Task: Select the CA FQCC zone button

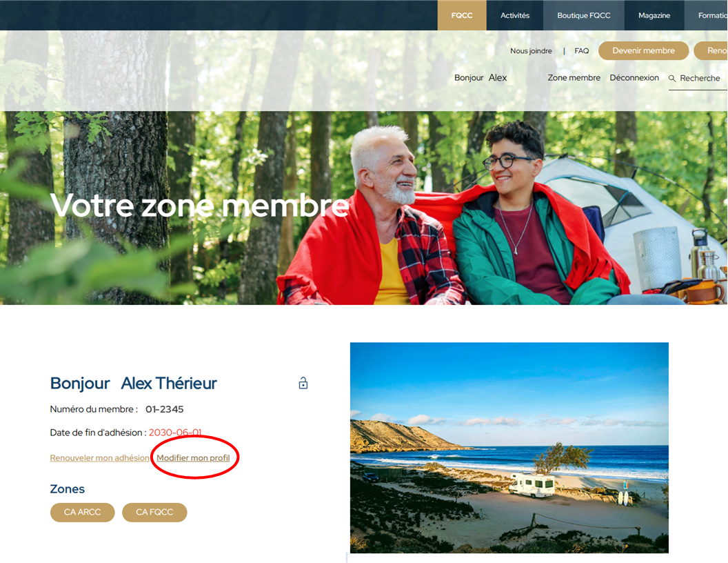Action: click(x=154, y=512)
